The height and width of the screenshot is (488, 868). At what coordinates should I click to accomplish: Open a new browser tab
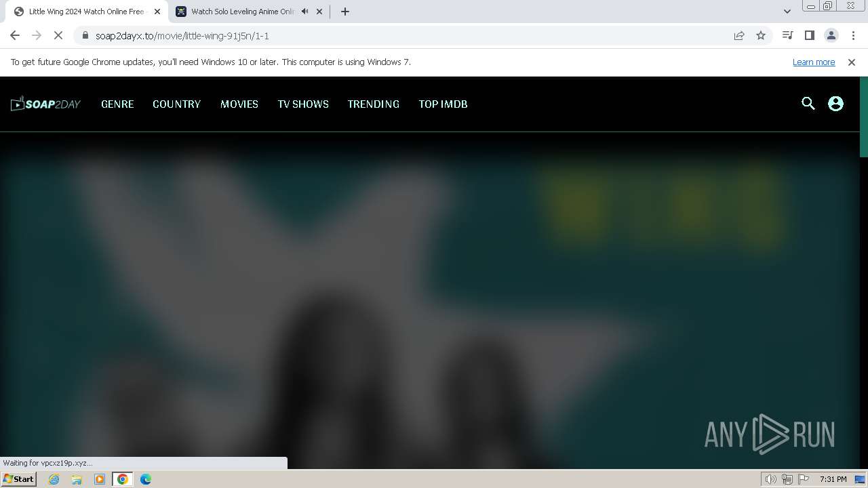[345, 12]
